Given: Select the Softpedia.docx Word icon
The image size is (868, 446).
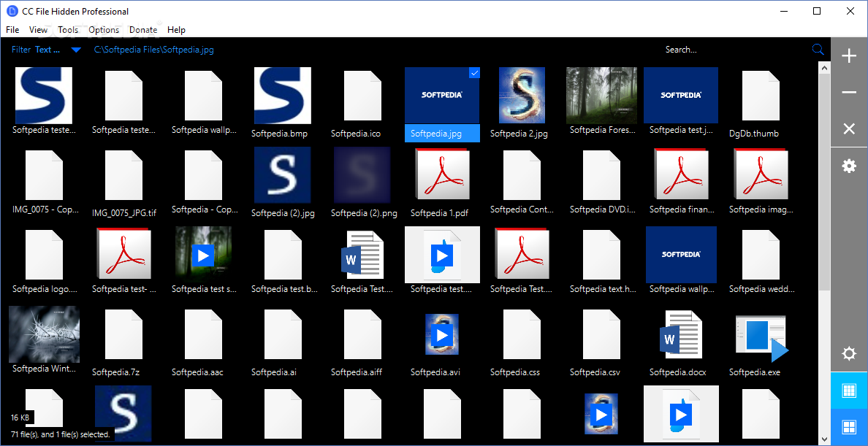Looking at the screenshot, I should coord(681,335).
